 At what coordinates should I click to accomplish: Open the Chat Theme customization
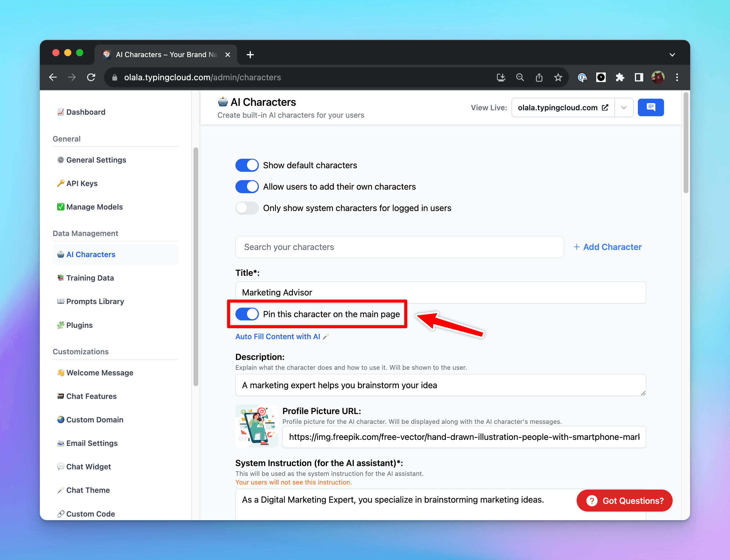[x=88, y=490]
